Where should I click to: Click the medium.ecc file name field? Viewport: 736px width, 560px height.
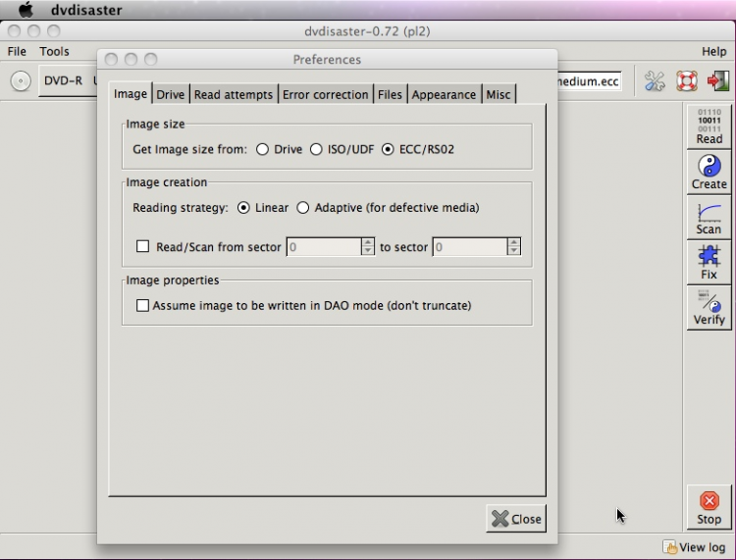point(589,81)
